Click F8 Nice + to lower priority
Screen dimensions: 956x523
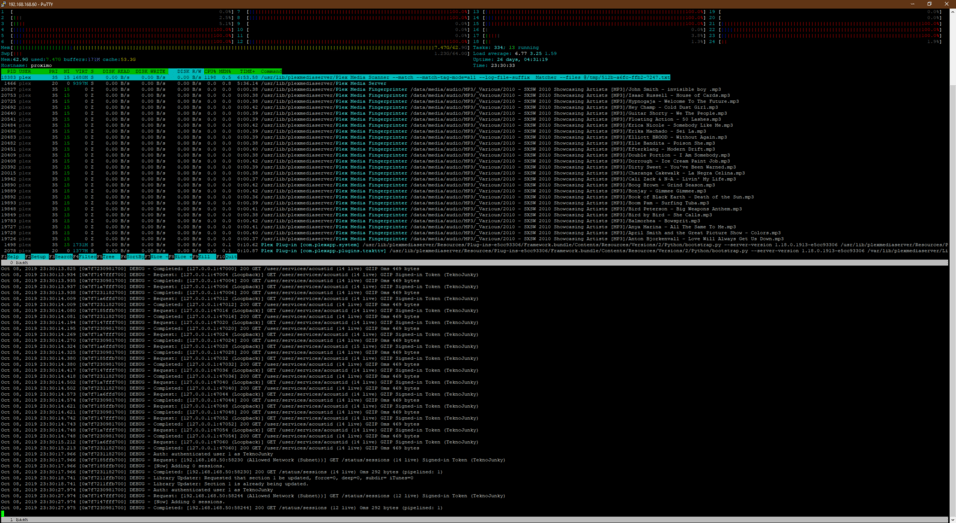point(179,257)
